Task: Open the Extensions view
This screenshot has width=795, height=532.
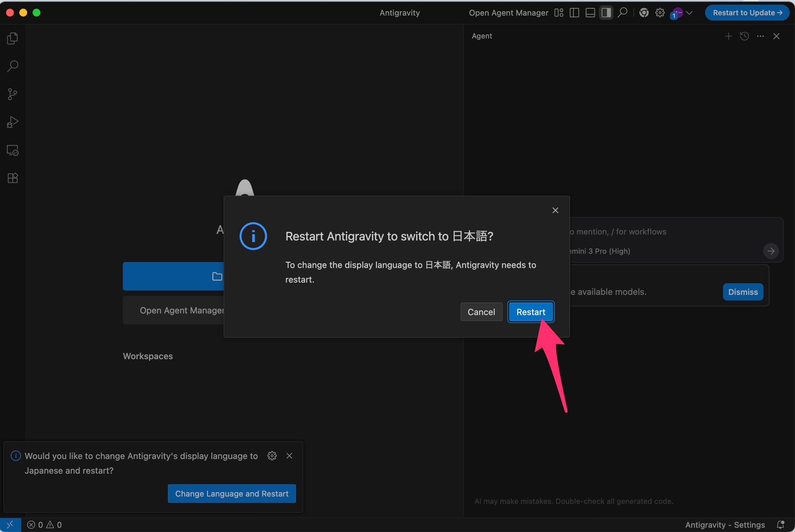Action: pyautogui.click(x=13, y=178)
